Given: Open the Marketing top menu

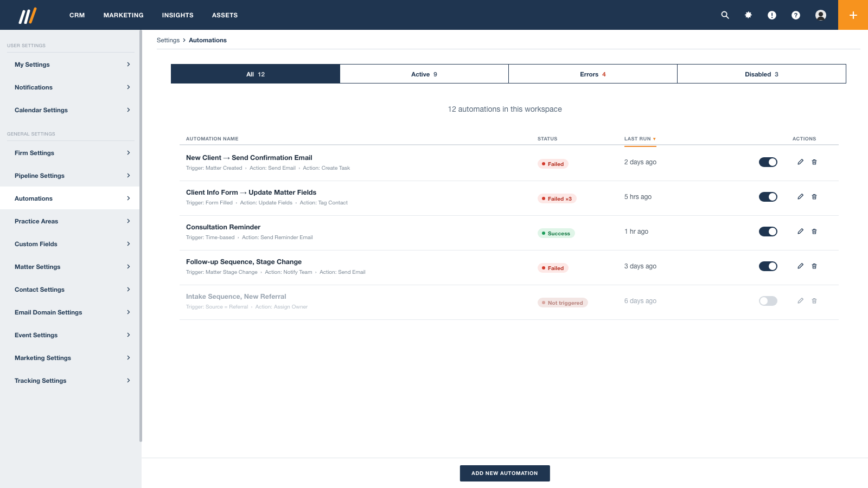Looking at the screenshot, I should 124,15.
